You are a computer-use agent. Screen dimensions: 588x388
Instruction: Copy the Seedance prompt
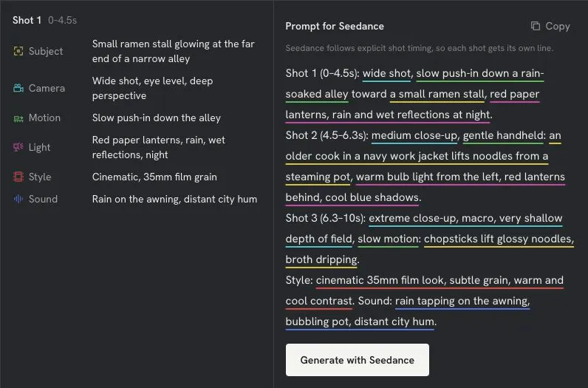pos(550,26)
